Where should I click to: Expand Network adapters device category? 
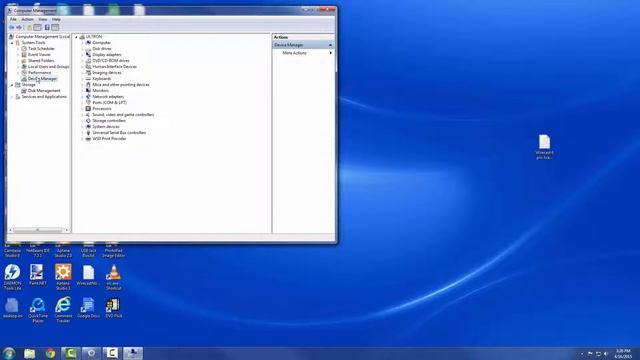82,97
